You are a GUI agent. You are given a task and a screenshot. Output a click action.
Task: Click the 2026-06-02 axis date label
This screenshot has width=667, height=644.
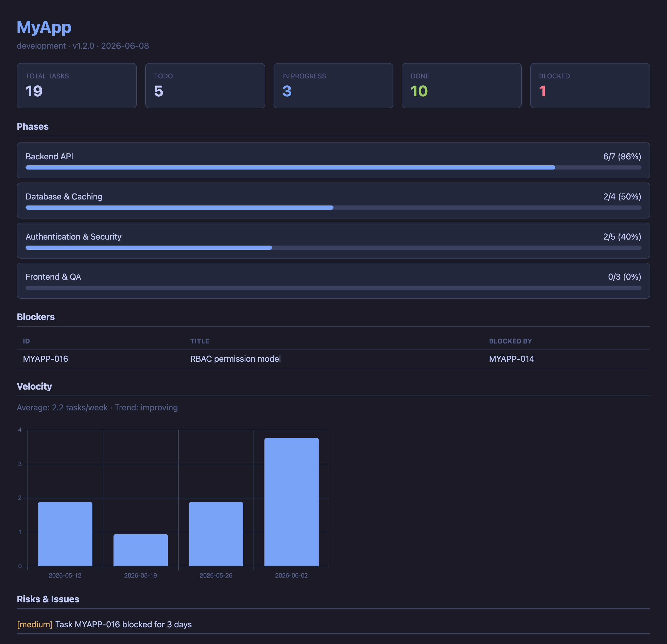click(292, 575)
